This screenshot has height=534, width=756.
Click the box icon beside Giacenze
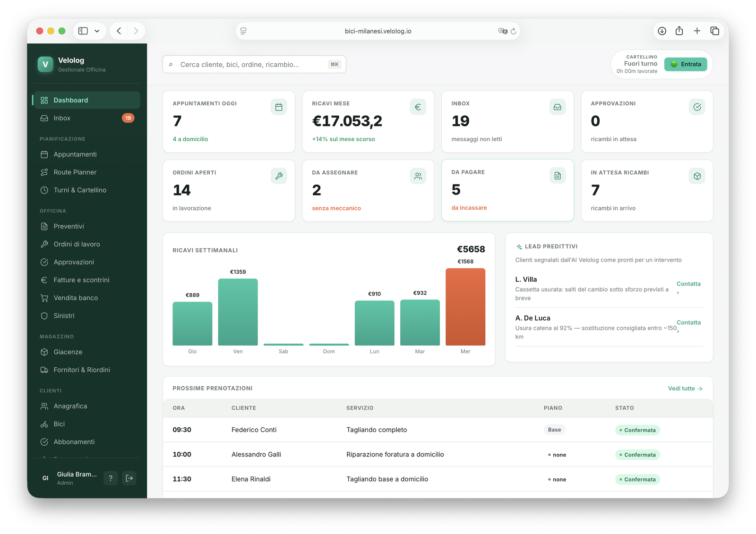click(x=44, y=352)
